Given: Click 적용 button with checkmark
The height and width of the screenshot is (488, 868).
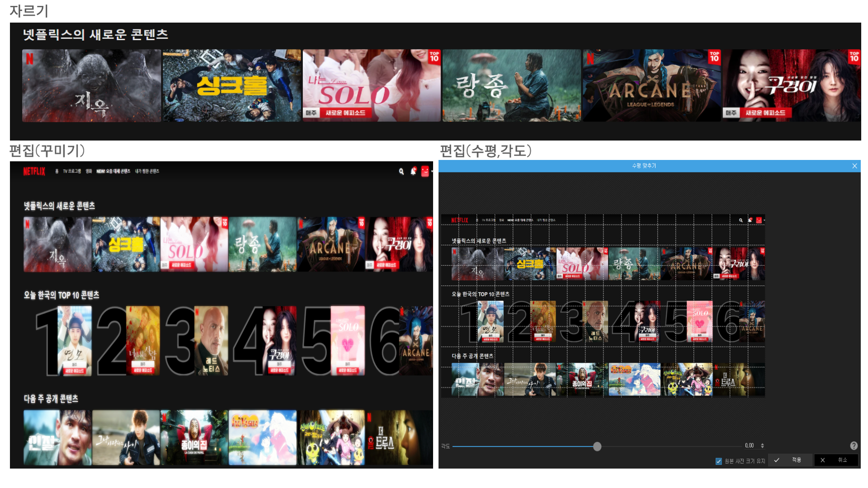Looking at the screenshot, I should coord(790,460).
